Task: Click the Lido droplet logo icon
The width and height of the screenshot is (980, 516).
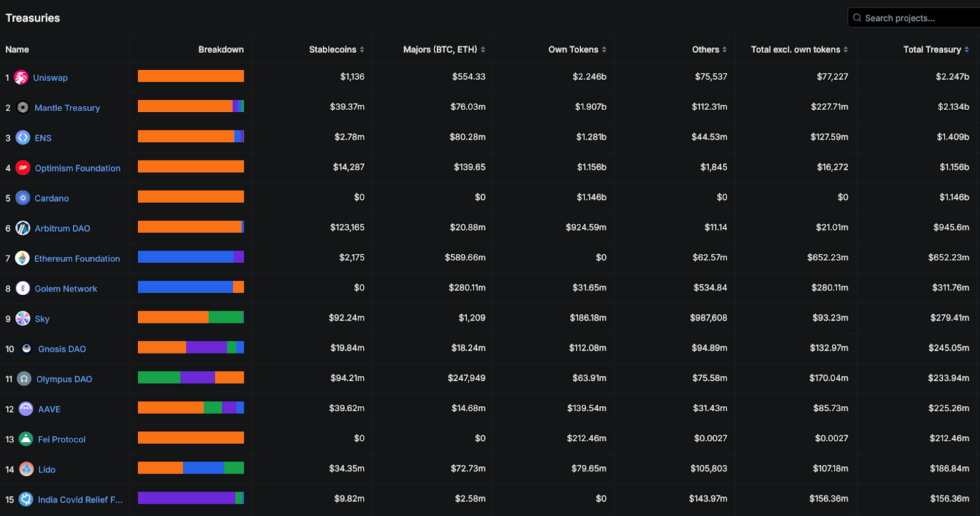Action: 26,469
